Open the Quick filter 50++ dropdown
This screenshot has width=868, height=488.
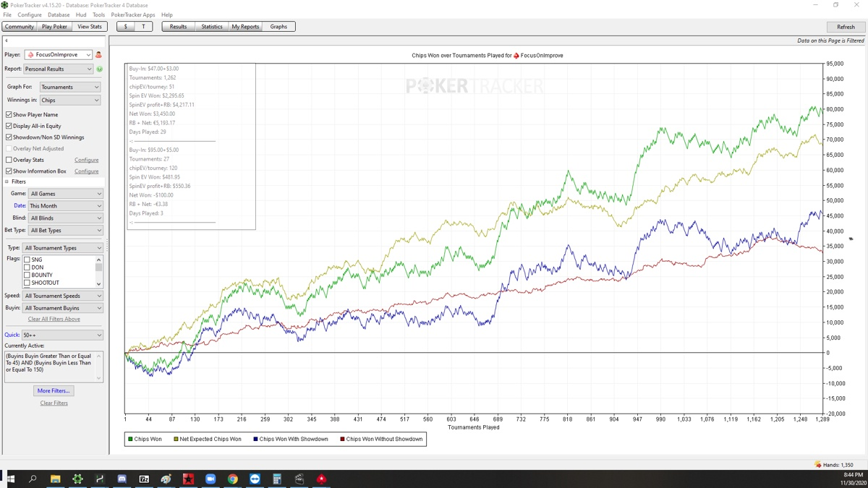click(x=62, y=335)
